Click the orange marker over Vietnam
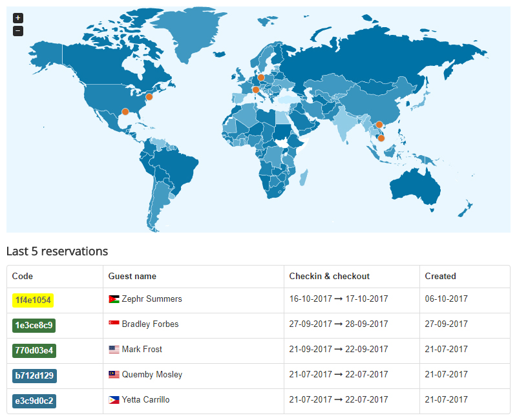 click(x=381, y=138)
